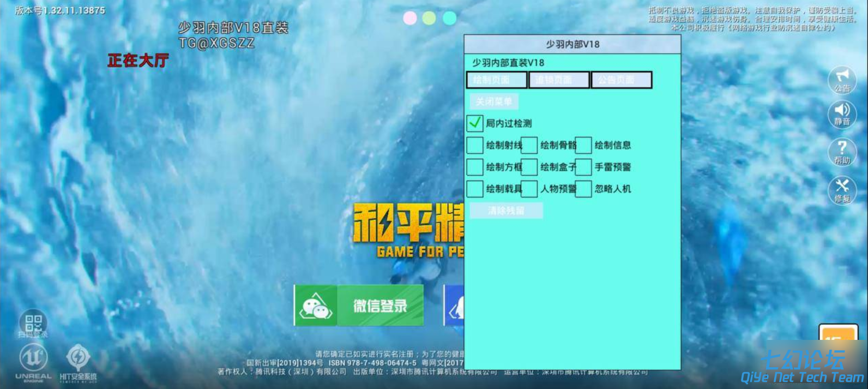This screenshot has width=868, height=389.
Task: Click the WeChat logo on the login button
Action: (x=316, y=306)
